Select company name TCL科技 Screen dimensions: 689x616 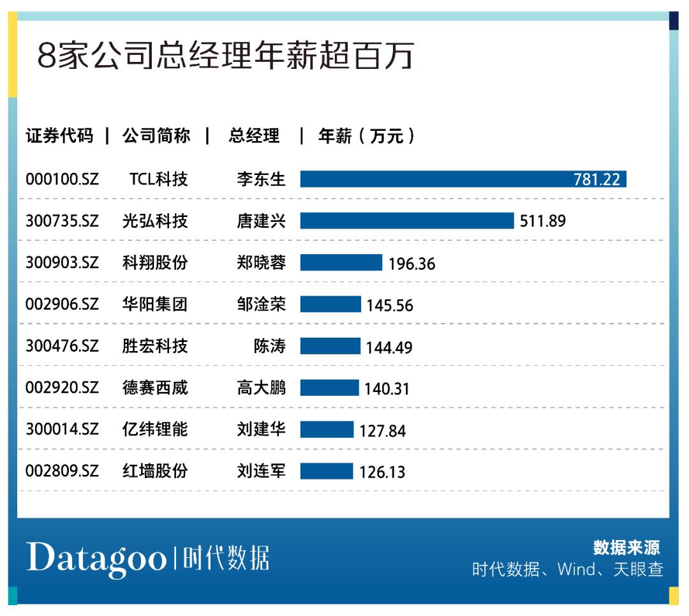tap(159, 179)
